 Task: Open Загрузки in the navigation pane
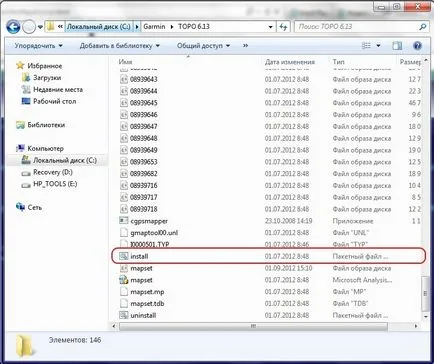(41, 78)
